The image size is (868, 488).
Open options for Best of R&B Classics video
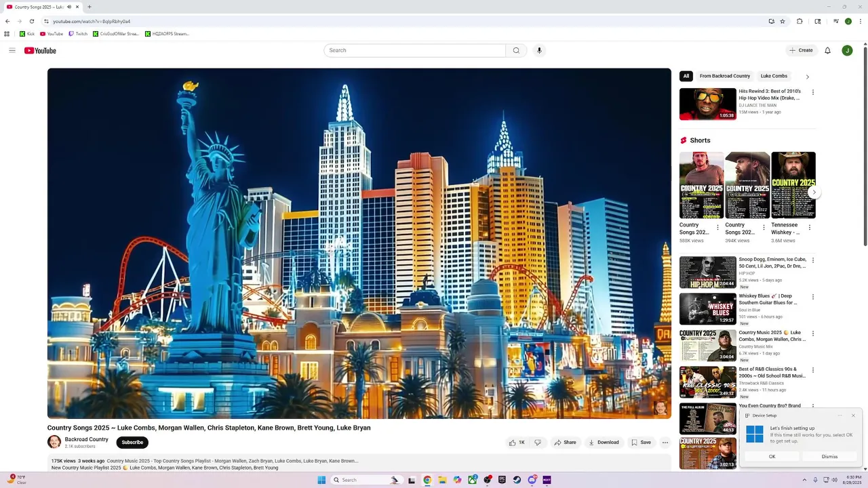point(813,370)
